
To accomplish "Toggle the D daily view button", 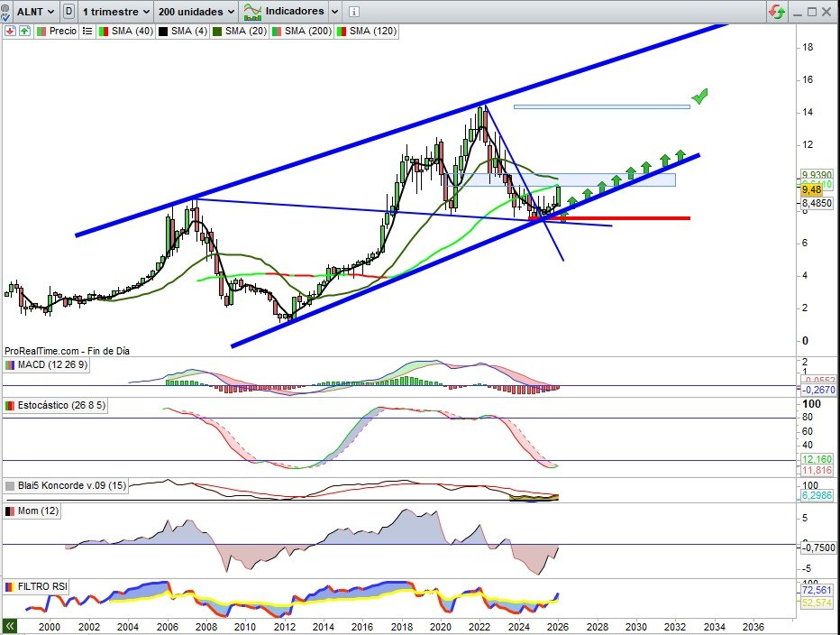I will pos(68,12).
